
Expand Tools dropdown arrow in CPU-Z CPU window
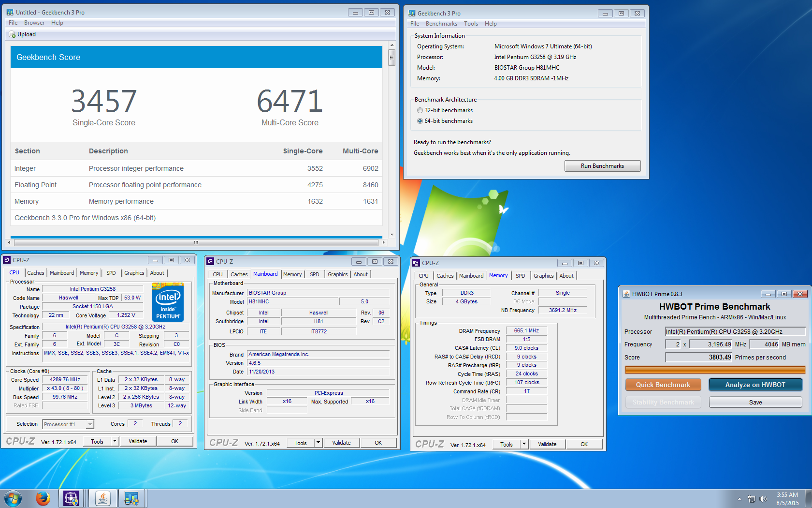click(115, 441)
